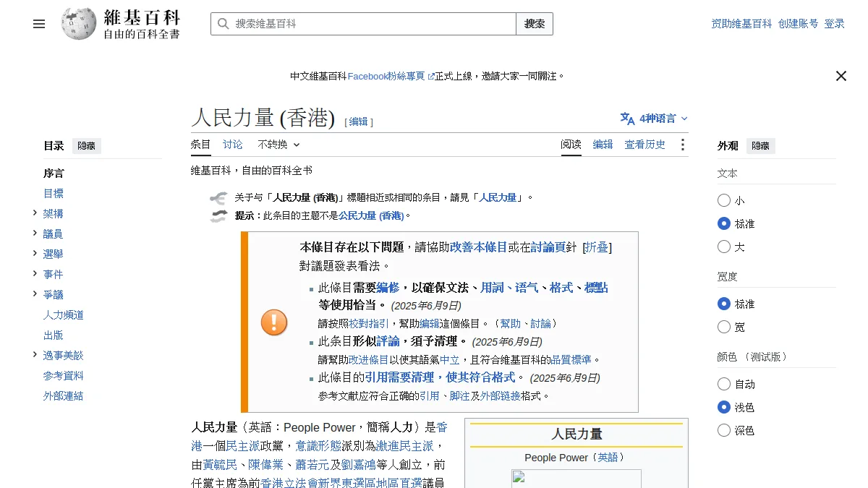The width and height of the screenshot is (868, 488).
Task: Open the Facebook粉絲專頁 link
Action: point(391,76)
